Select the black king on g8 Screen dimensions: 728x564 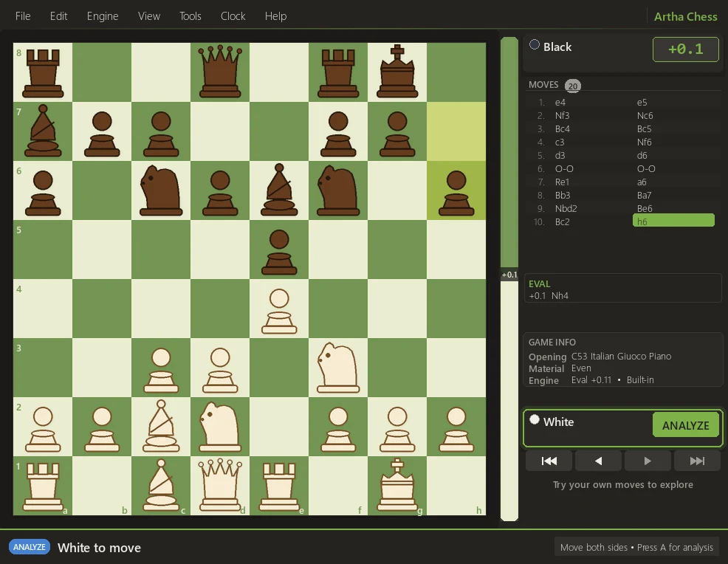click(x=397, y=72)
